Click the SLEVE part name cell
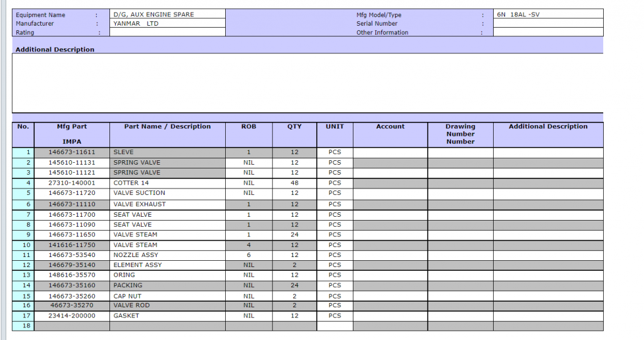This screenshot has width=644, height=340. point(167,152)
